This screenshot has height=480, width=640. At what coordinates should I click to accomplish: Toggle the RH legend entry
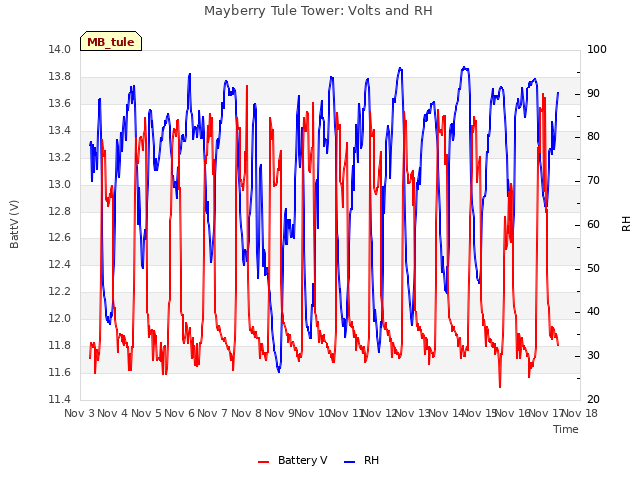[362, 460]
